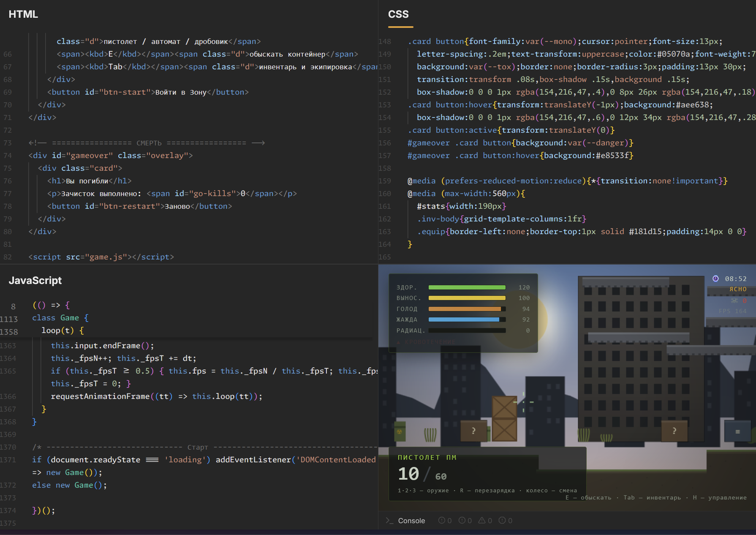Click the ammo count 10 in the weapon panel

tap(408, 474)
